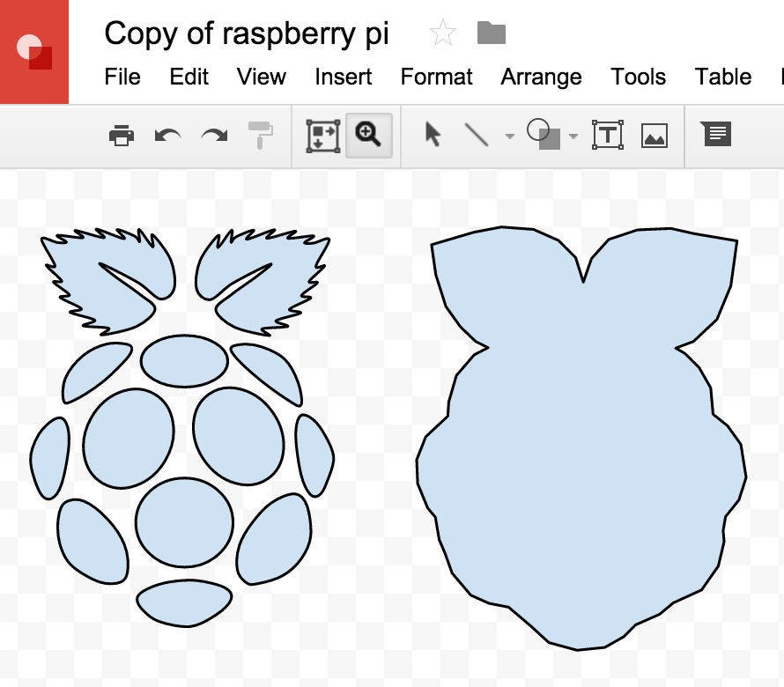This screenshot has height=687, width=784.
Task: Click the Fit zoom icon
Action: point(323,136)
